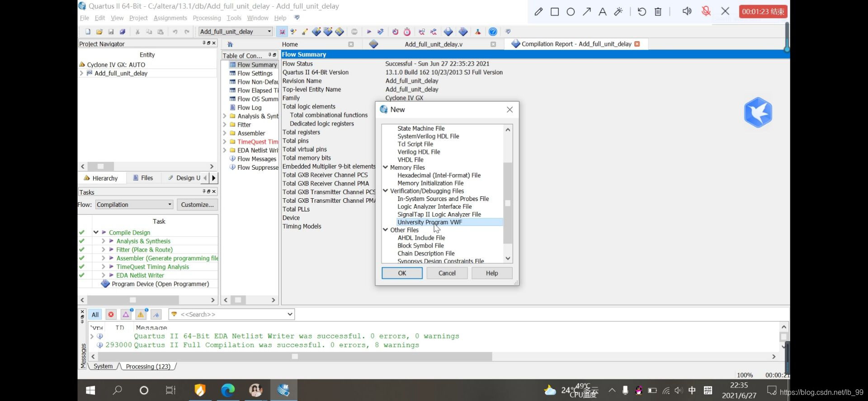This screenshot has width=868, height=401.
Task: Click the Save All toolbar icon
Action: (122, 32)
